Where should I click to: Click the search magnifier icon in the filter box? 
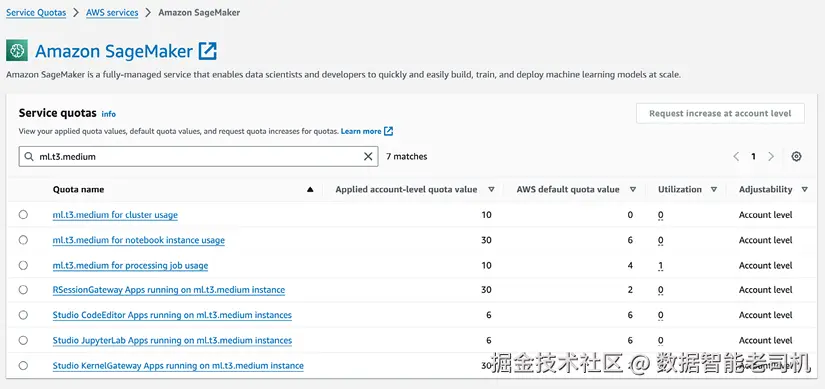pyautogui.click(x=29, y=156)
